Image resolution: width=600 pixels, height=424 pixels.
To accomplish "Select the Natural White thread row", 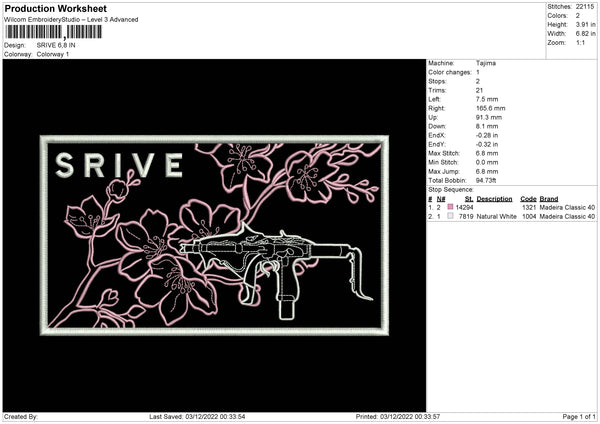I will tap(512, 217).
